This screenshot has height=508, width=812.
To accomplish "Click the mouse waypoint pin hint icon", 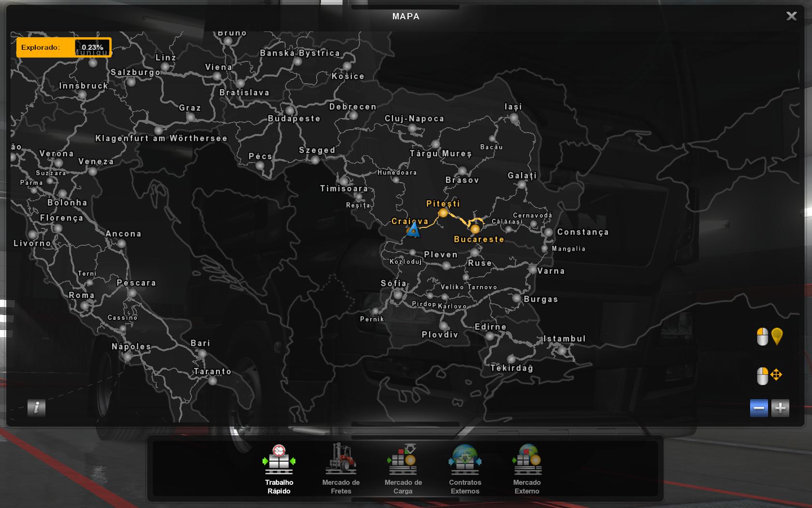I will (x=769, y=337).
